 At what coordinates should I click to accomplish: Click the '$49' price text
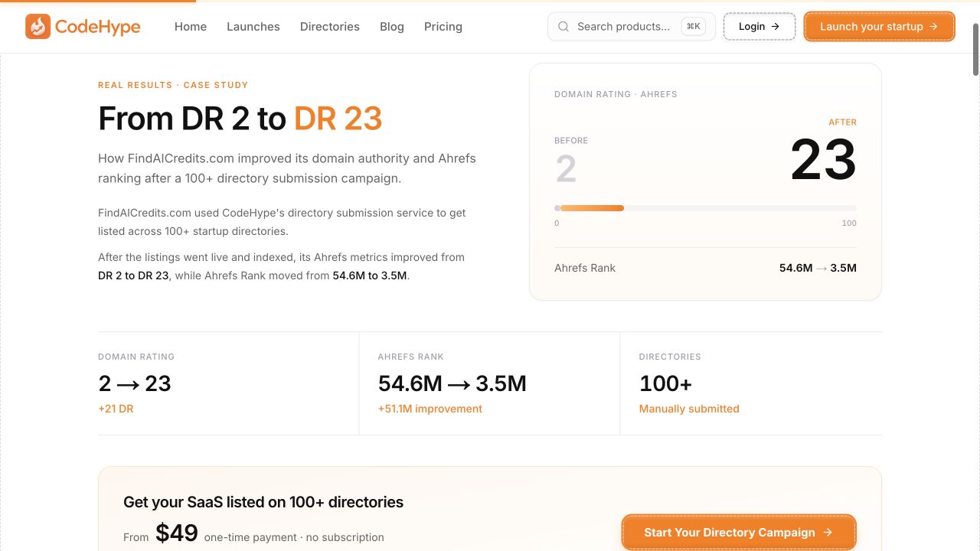pos(177,533)
